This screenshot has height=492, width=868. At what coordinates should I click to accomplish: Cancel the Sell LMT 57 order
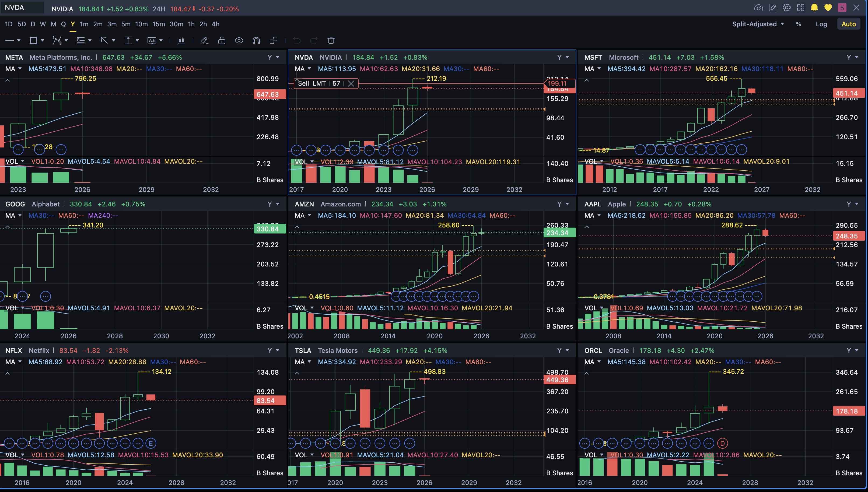[351, 83]
